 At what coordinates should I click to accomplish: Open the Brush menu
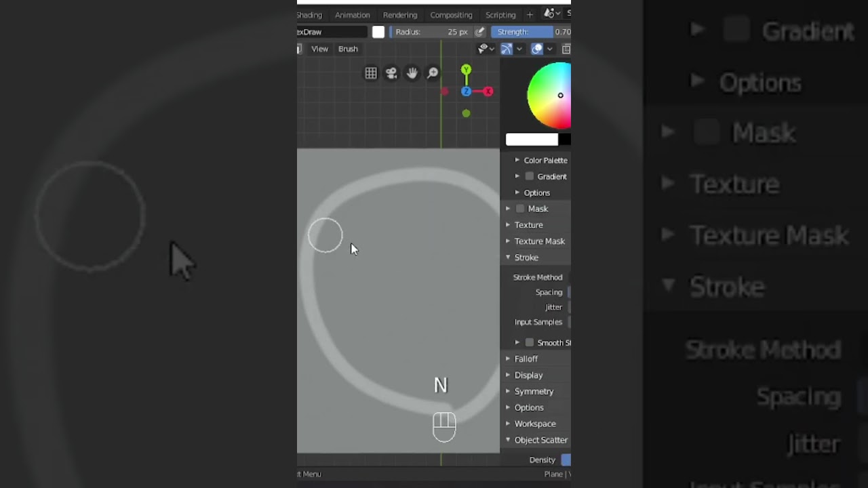point(348,49)
